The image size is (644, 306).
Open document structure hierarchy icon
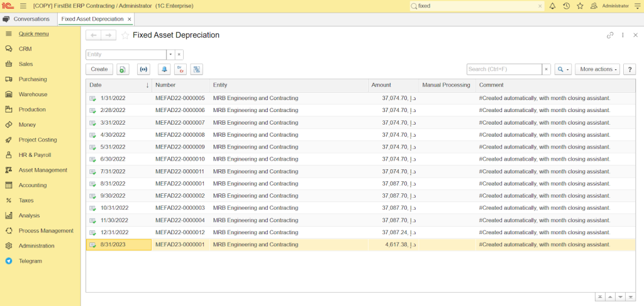[197, 69]
